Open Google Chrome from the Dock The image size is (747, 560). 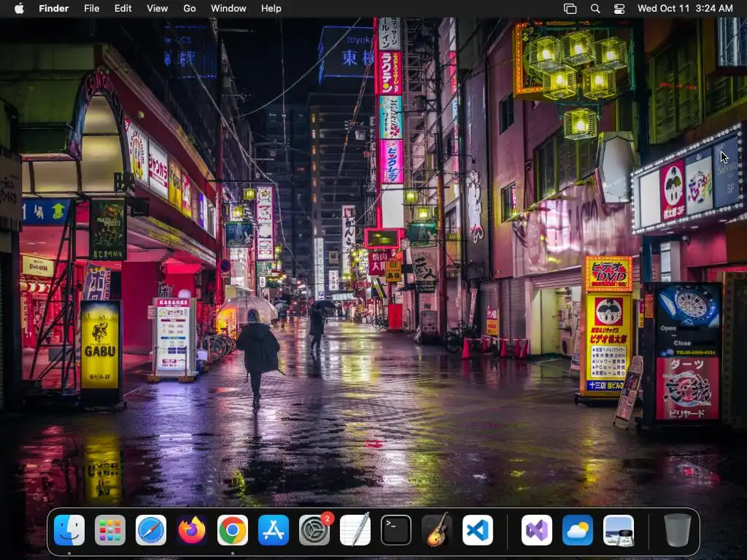pos(233,530)
